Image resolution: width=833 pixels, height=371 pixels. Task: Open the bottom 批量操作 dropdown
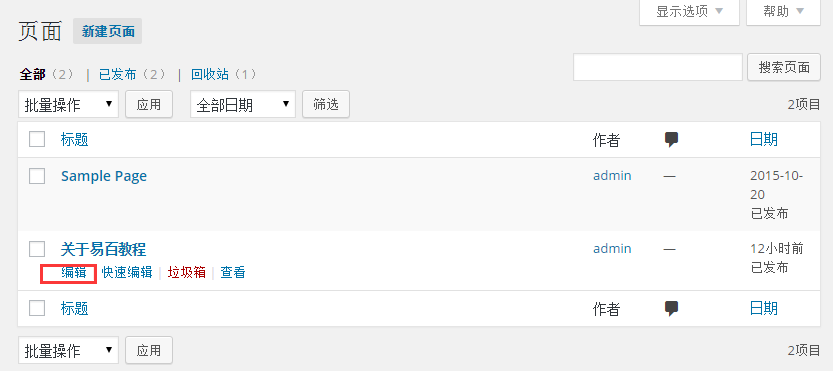(69, 350)
